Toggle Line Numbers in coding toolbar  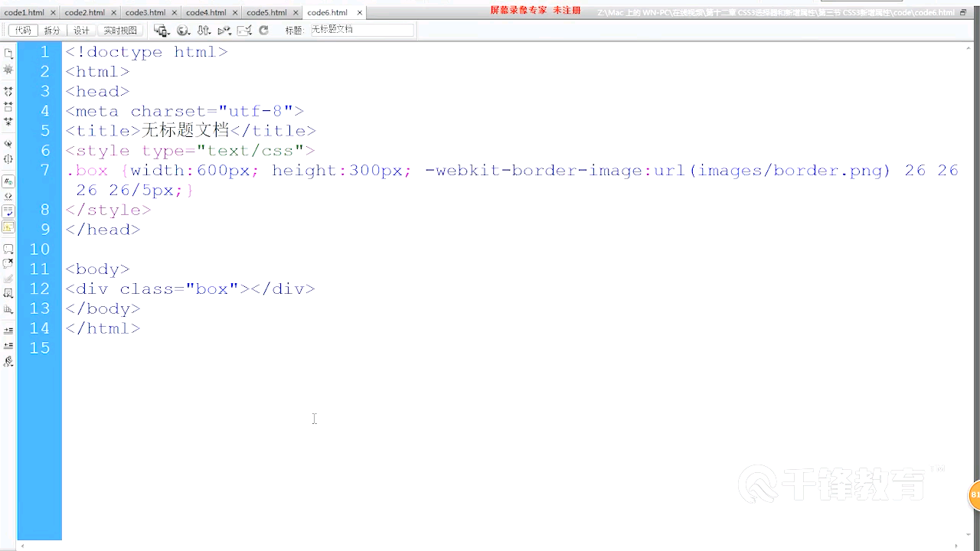pyautogui.click(x=8, y=181)
